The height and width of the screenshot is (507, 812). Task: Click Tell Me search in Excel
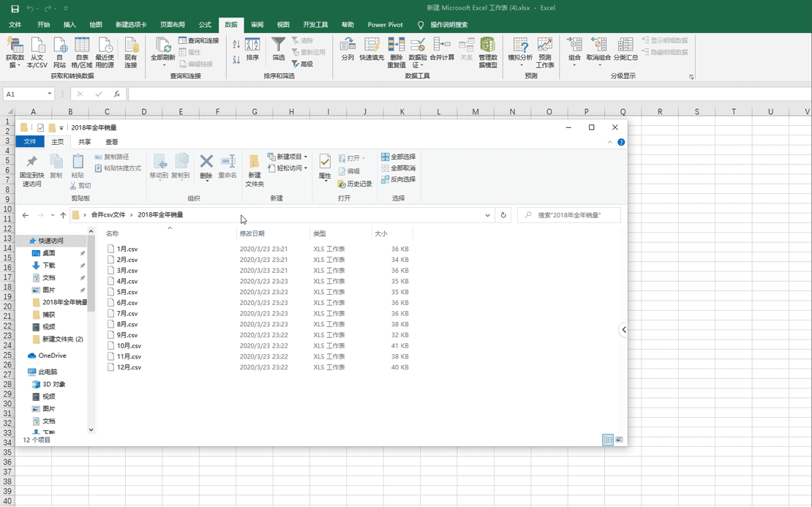(x=448, y=24)
